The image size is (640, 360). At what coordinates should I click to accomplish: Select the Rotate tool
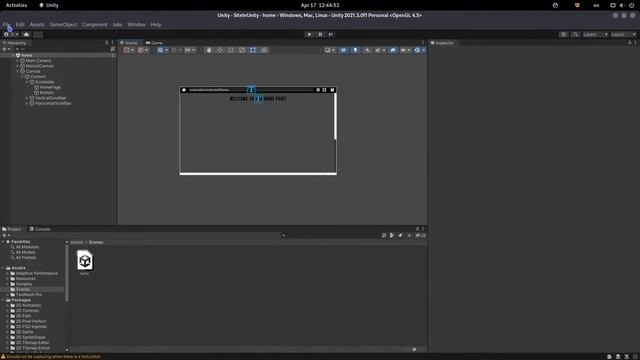(231, 50)
